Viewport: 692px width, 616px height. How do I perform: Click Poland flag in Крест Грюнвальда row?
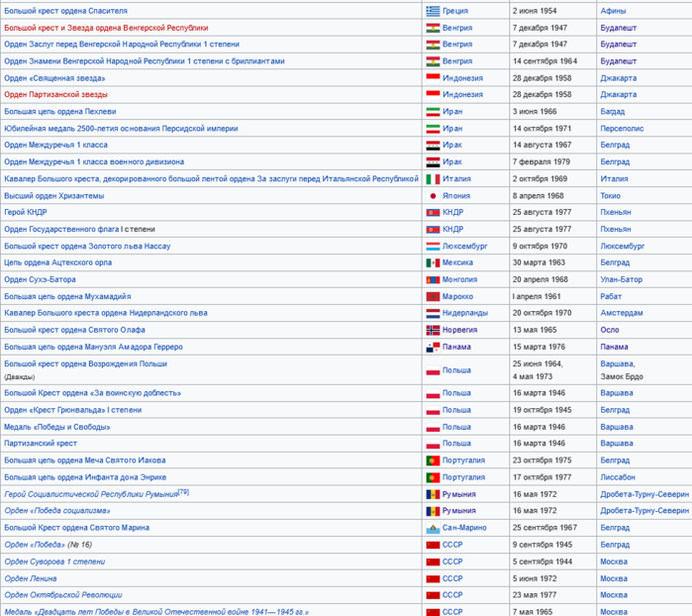click(x=433, y=410)
